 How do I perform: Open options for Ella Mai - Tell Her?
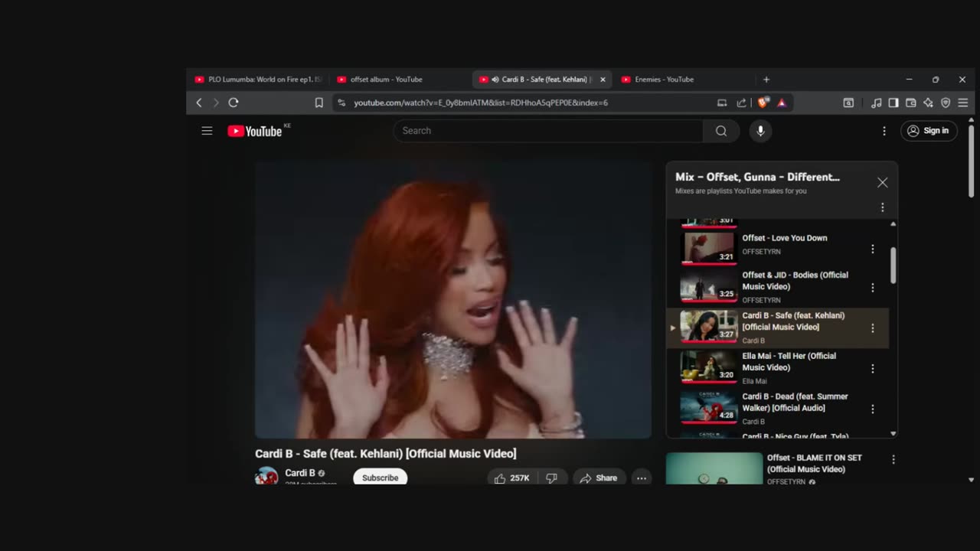point(872,369)
